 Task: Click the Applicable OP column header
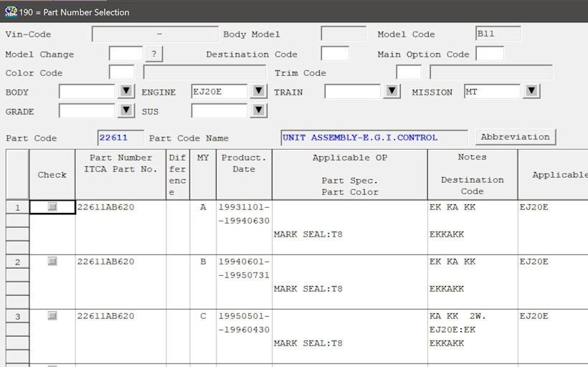[x=350, y=175]
